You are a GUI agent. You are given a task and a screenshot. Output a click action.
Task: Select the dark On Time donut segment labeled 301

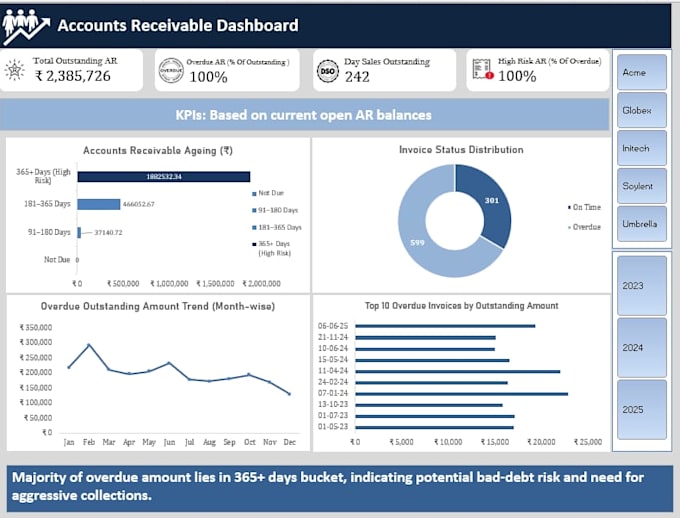(x=486, y=202)
